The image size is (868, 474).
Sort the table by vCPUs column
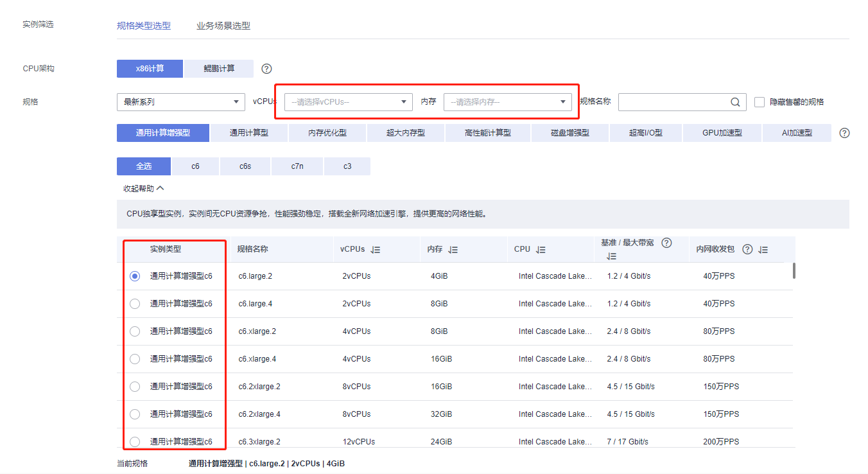tap(377, 249)
